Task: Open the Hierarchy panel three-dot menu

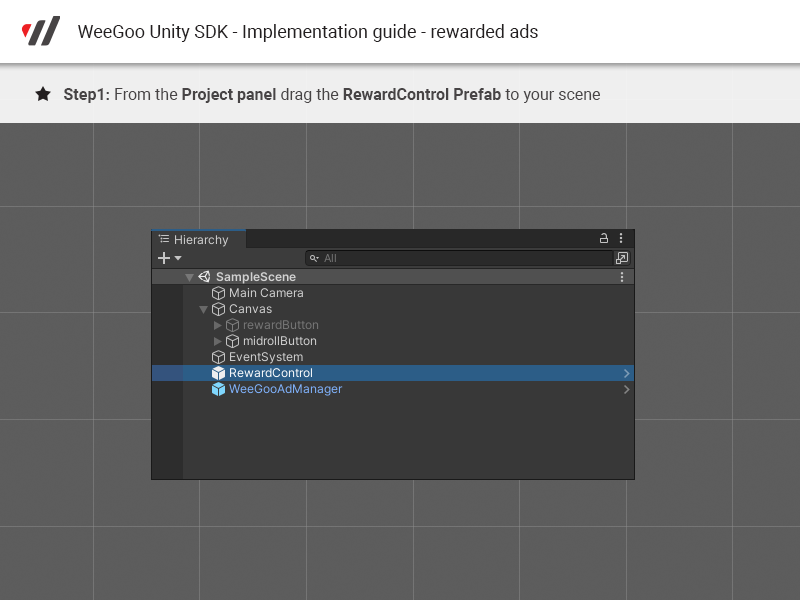Action: (621, 239)
